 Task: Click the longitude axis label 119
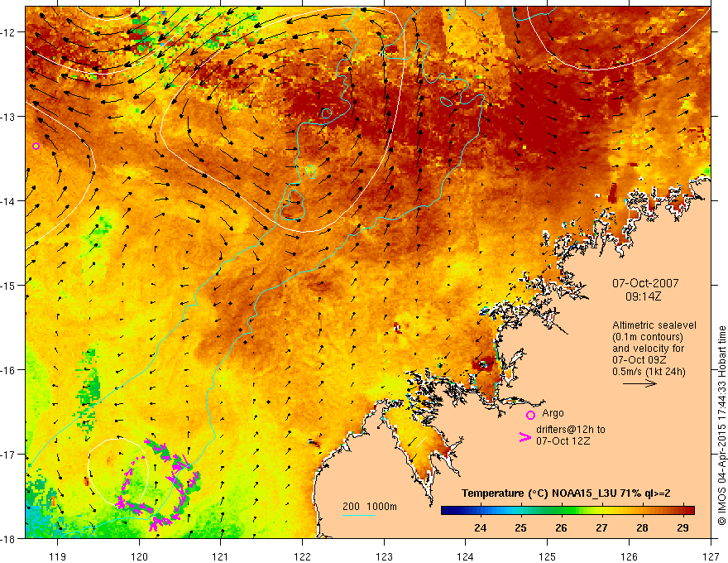tap(58, 556)
